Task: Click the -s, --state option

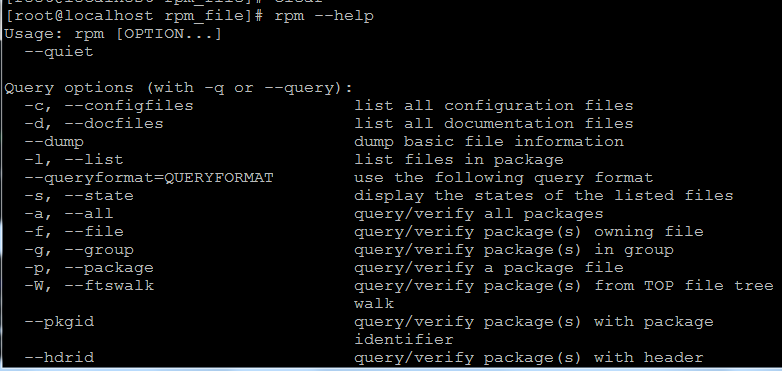Action: pyautogui.click(x=79, y=196)
